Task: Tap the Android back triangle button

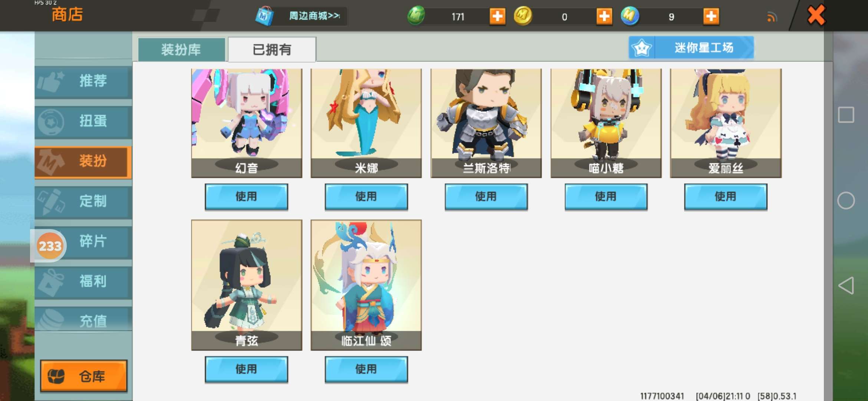Action: click(x=846, y=286)
